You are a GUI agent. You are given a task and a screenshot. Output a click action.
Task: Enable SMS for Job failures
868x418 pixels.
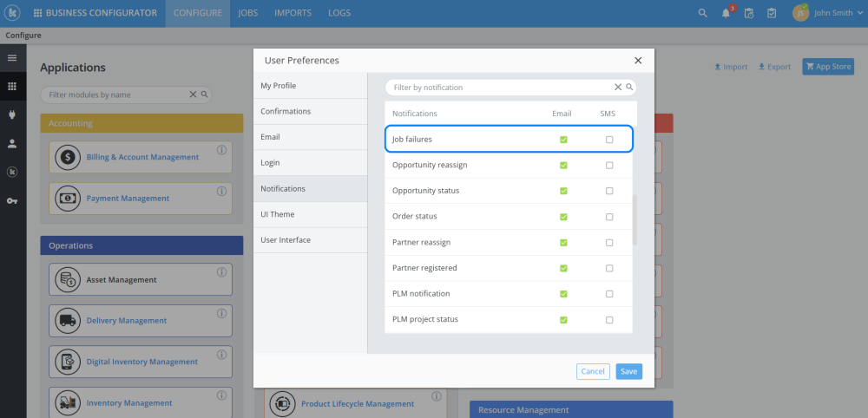[x=609, y=140]
